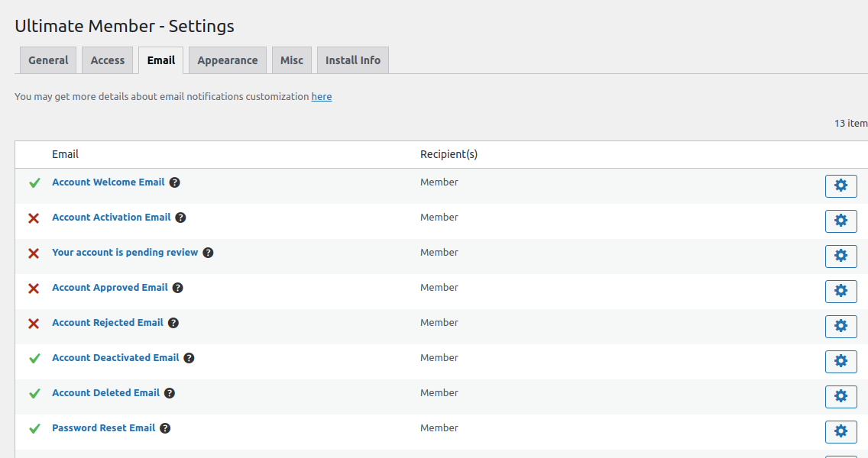Click help icon beside Account Rejected Email
This screenshot has height=458, width=868.
point(173,323)
